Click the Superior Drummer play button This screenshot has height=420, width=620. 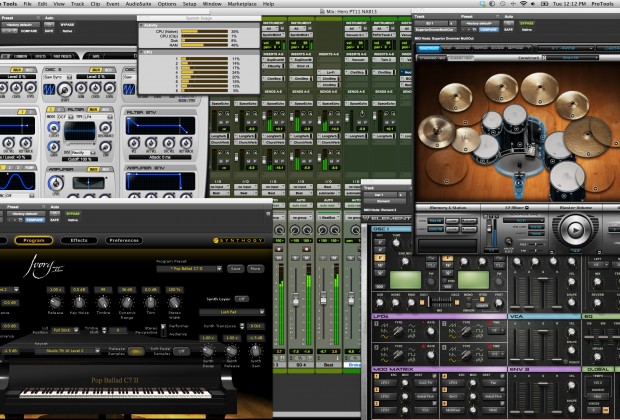pyautogui.click(x=575, y=229)
